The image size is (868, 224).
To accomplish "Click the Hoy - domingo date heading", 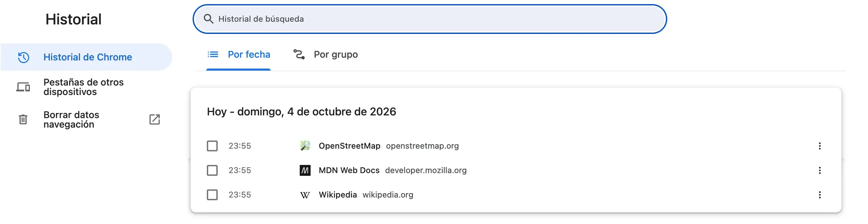I will pyautogui.click(x=301, y=112).
